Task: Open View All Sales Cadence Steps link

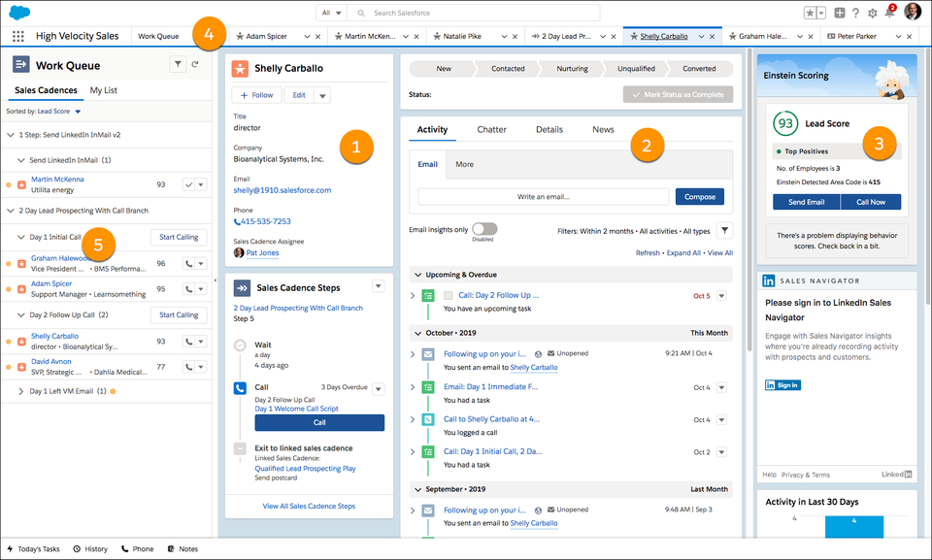Action: (x=309, y=506)
